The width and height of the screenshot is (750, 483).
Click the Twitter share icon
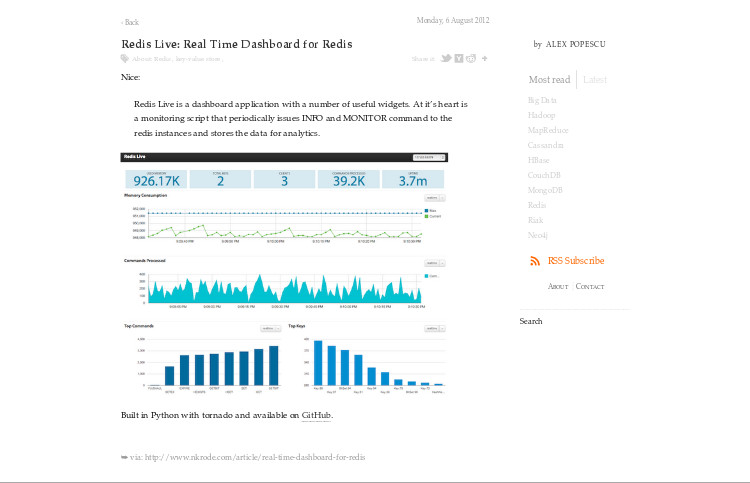pos(447,59)
